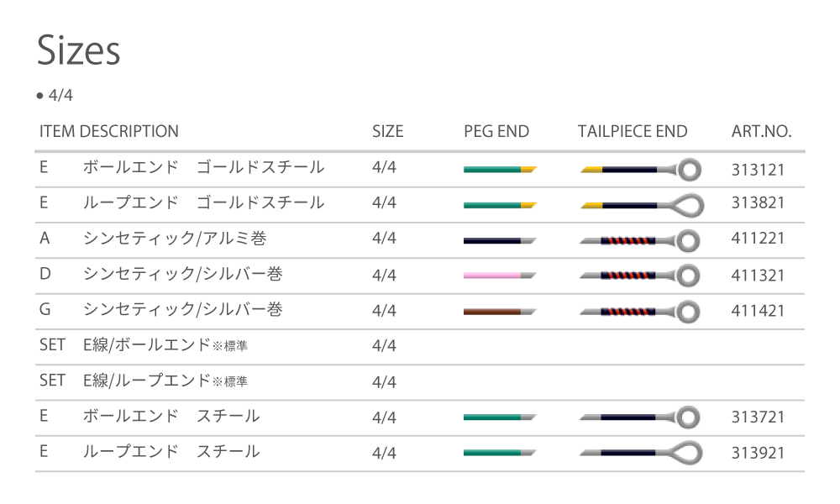The width and height of the screenshot is (840, 504).
Task: Click the brown G string peg end icon
Action: point(500,311)
